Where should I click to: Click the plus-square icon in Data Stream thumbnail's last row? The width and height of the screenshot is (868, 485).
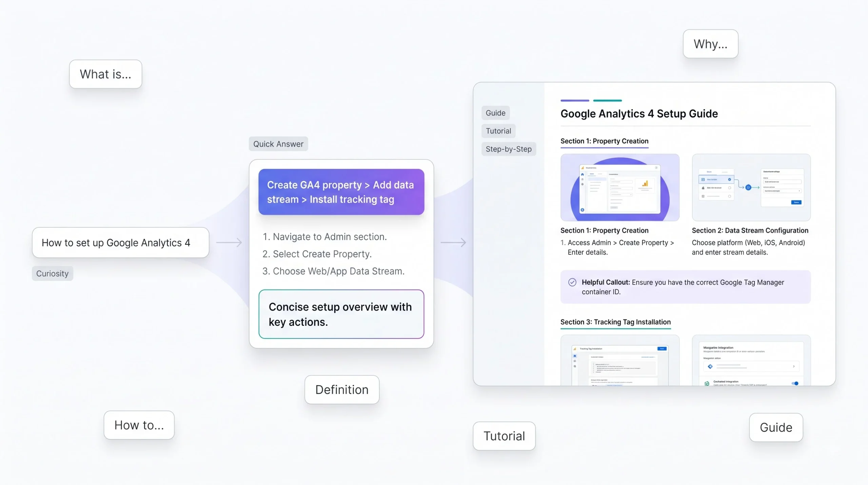703,196
